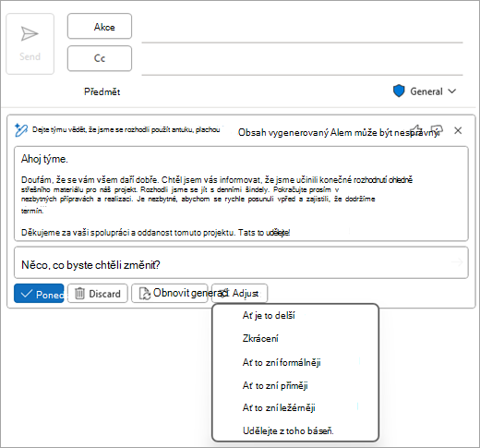Screen dimensions: 480x448
Task: Click the Send paper plane icon
Action: point(30,33)
